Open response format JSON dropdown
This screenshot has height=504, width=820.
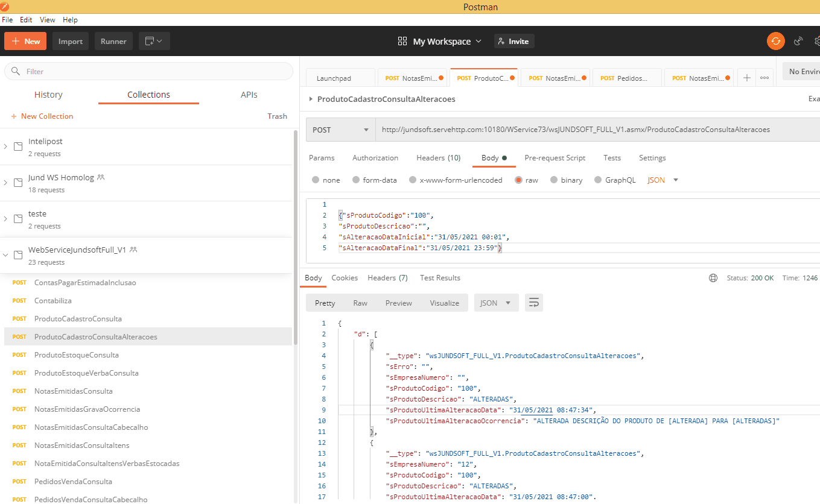tap(495, 303)
